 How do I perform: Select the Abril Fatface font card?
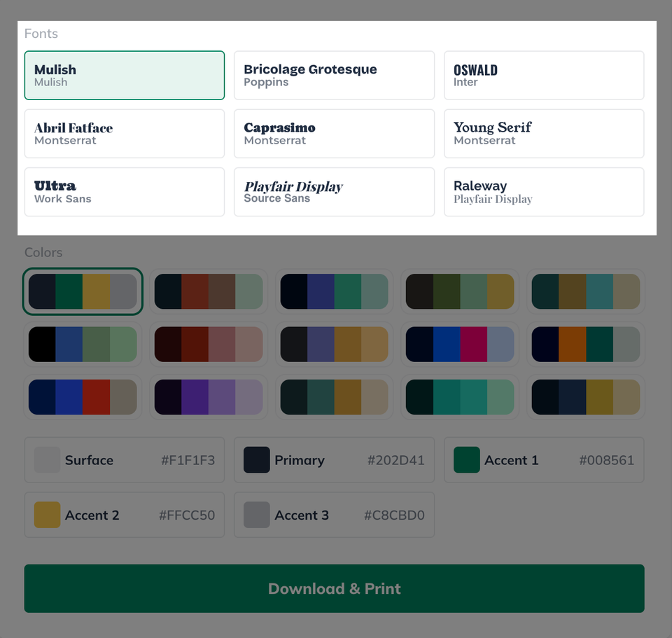point(125,134)
